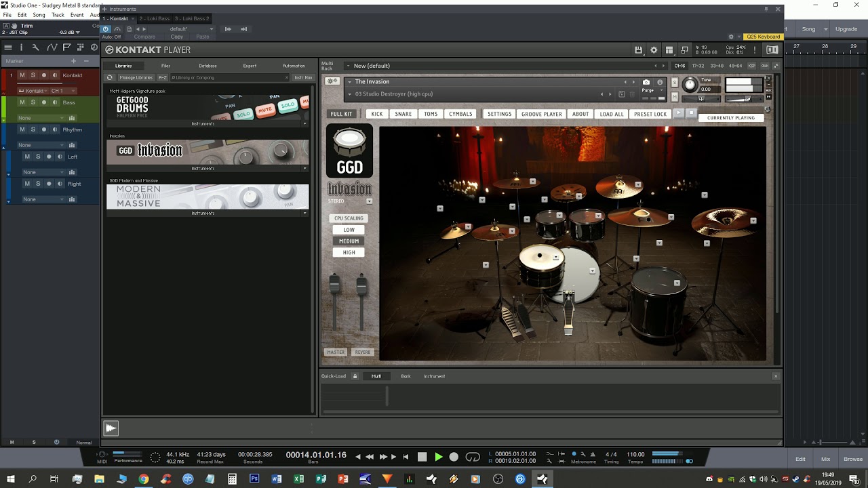Image resolution: width=868 pixels, height=488 pixels.
Task: Enable monitoring on the Right track
Action: point(60,184)
